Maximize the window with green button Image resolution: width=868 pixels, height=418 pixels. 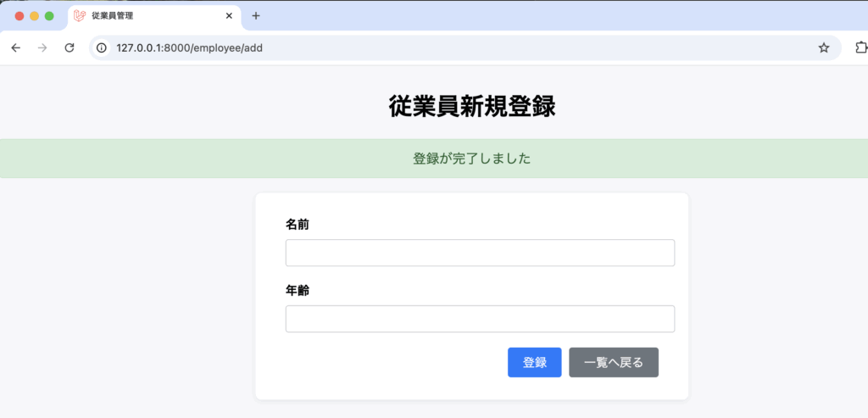point(50,15)
